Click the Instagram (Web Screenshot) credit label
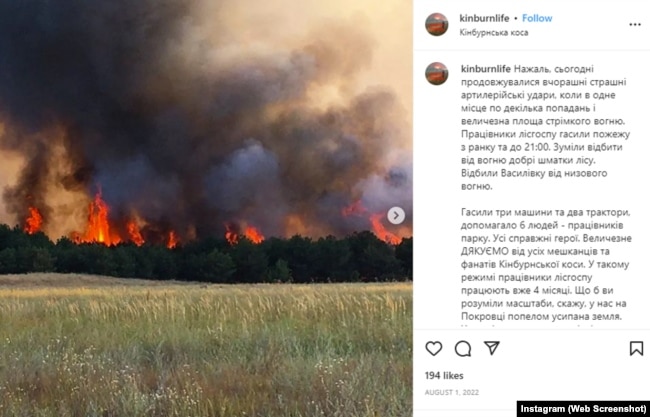The image size is (650, 417). click(x=583, y=409)
